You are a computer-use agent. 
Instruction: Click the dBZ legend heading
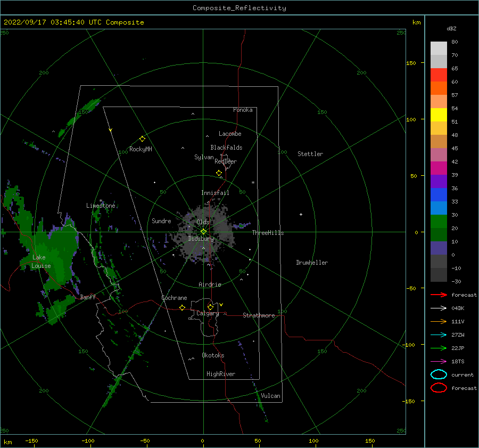[451, 28]
